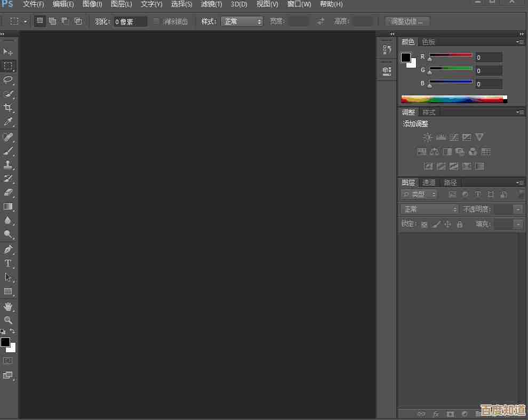Click the 羽化 feather input field
Image resolution: width=528 pixels, height=420 pixels.
pos(130,22)
